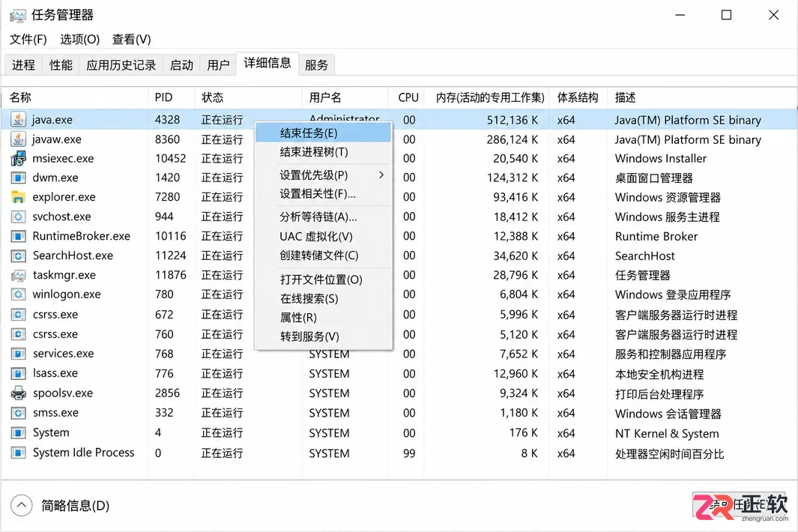
Task: Collapse to 简略信息 using the arrow icon
Action: click(x=21, y=506)
